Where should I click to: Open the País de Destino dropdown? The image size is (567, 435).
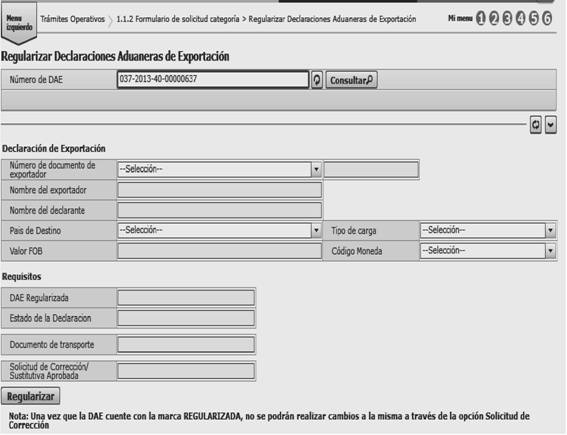pos(219,230)
